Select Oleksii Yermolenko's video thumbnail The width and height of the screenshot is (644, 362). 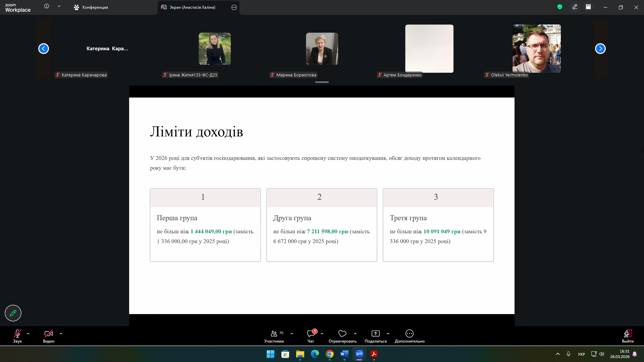[x=536, y=49]
